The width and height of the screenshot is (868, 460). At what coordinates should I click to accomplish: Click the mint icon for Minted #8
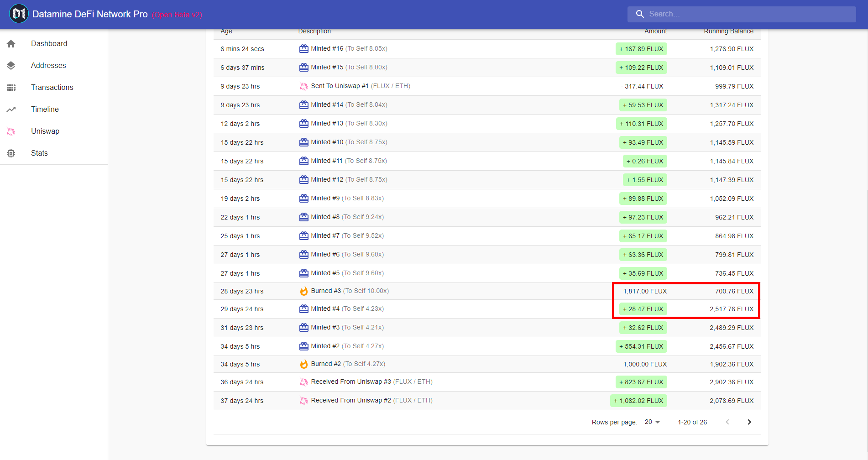coord(303,217)
